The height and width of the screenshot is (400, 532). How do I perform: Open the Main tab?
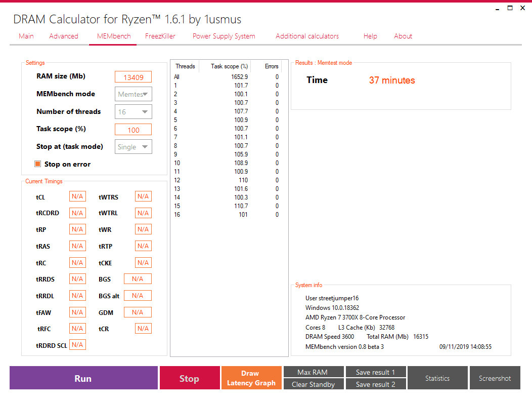[26, 36]
